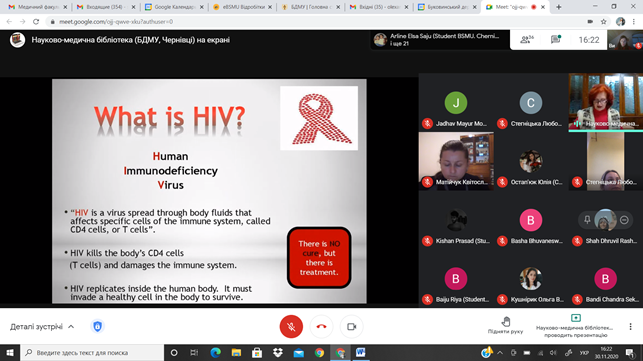Toggle the microphone mute button
This screenshot has height=361, width=643.
tap(291, 327)
